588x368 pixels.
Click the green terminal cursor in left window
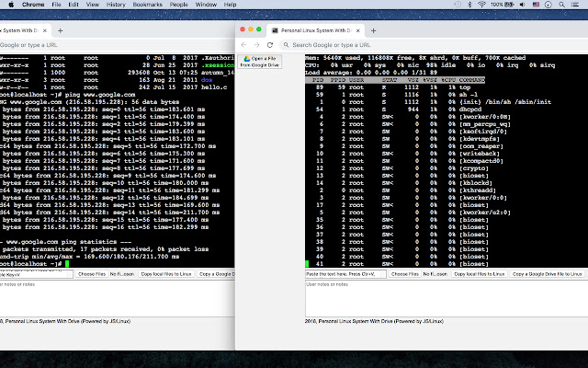[67, 264]
